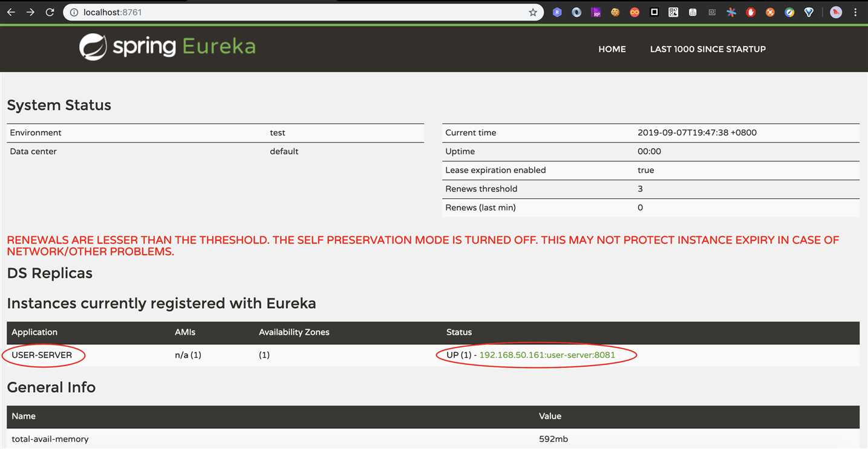Open the Chrome three-dot menu

855,12
